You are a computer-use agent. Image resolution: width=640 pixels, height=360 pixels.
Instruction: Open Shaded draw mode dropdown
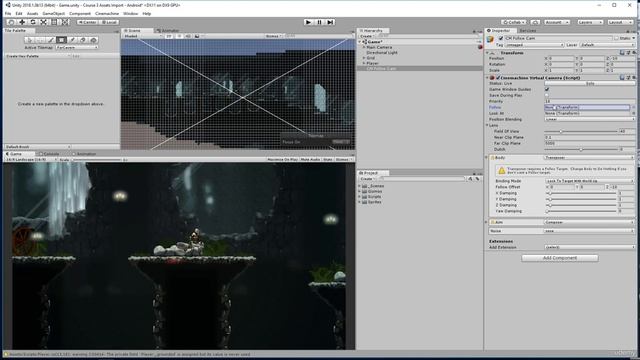[x=143, y=36]
